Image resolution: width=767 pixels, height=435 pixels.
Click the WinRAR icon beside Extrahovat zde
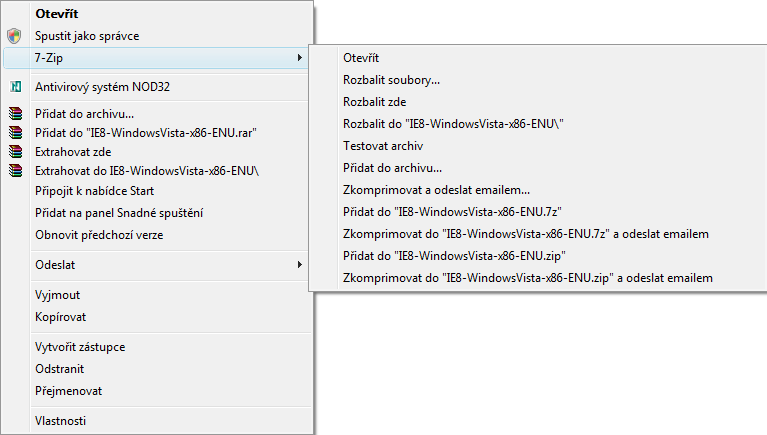click(x=16, y=152)
